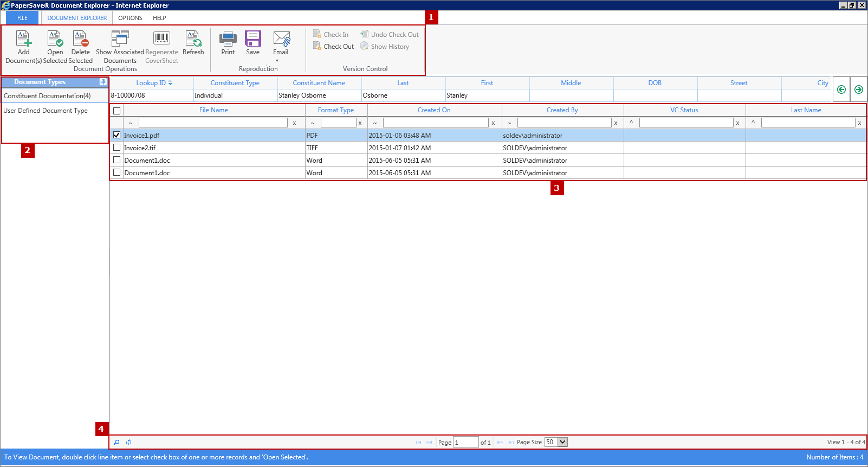Sort by File Name column header
Image resolution: width=868 pixels, height=467 pixels.
[x=213, y=110]
